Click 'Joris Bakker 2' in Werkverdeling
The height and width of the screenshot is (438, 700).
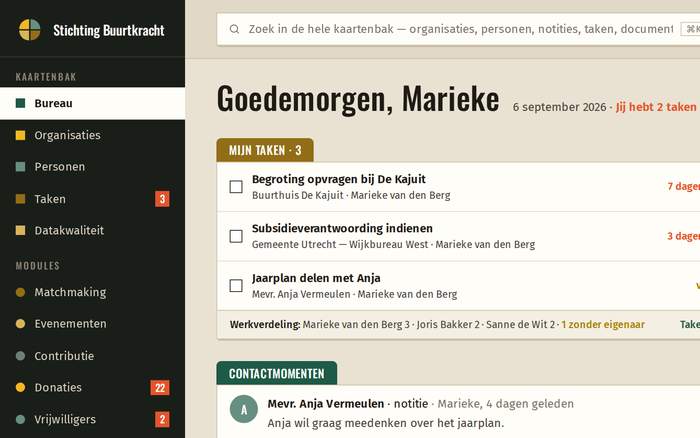(448, 325)
